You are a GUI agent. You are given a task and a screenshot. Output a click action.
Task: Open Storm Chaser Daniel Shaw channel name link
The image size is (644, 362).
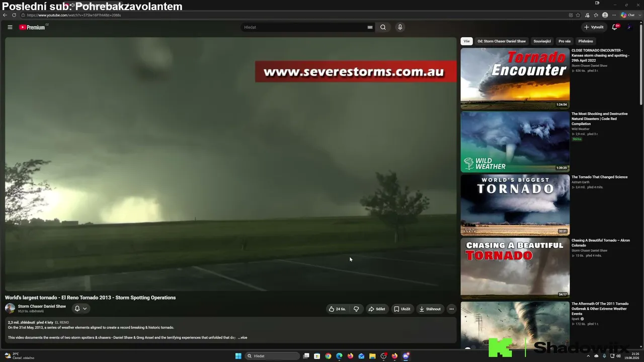(42, 306)
